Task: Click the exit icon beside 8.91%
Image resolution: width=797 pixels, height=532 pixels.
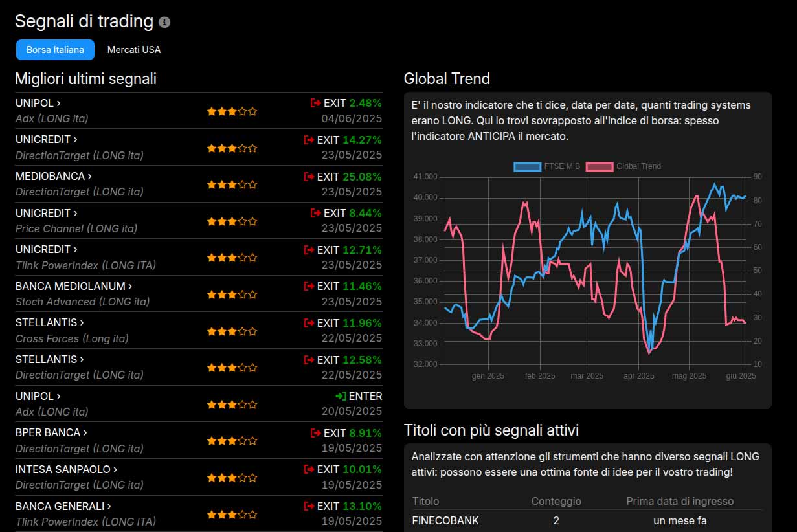Action: click(316, 433)
